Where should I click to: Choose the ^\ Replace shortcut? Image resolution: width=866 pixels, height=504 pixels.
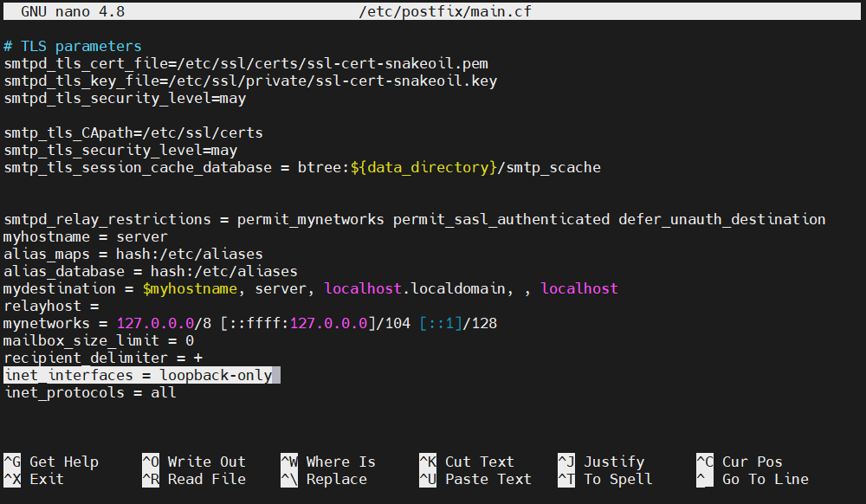(324, 479)
